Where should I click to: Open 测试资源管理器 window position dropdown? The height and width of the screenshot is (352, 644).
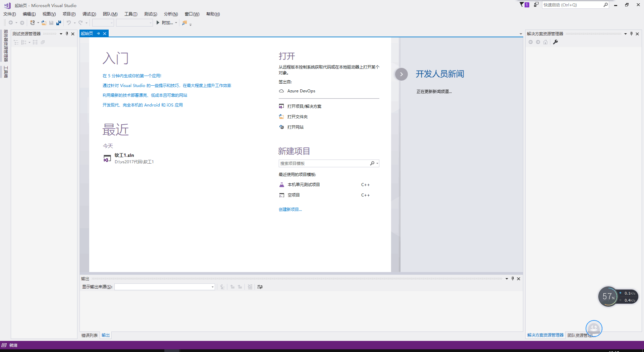tap(61, 34)
